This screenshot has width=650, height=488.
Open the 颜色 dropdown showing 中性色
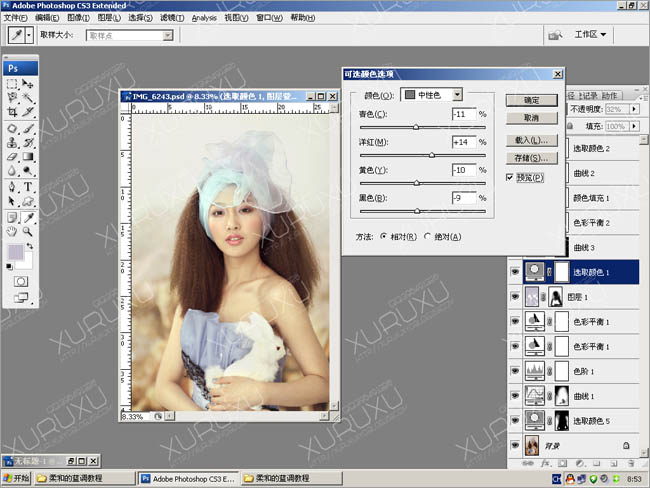click(x=432, y=94)
